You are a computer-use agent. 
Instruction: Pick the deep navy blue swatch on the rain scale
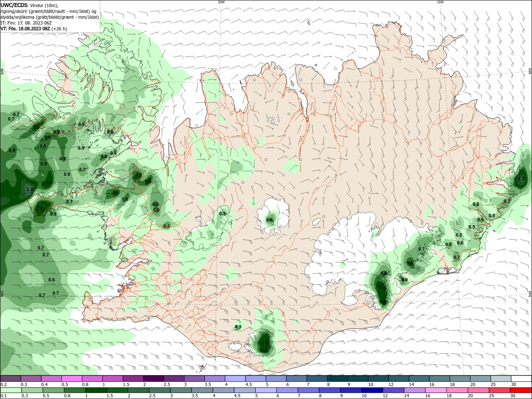(372, 391)
